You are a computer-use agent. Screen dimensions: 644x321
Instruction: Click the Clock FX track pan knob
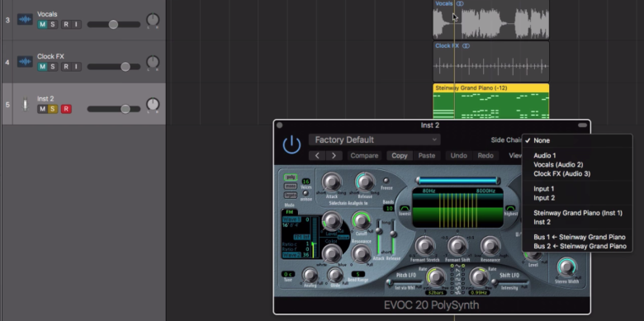153,62
